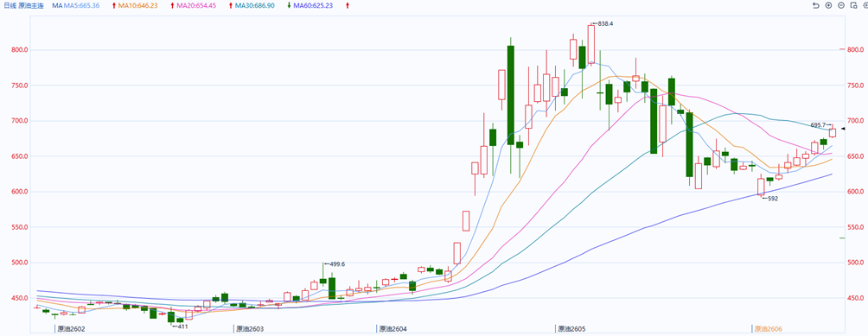Click the black current price arrow marker
Viewport: 868px width, 336px height.
pyautogui.click(x=843, y=128)
